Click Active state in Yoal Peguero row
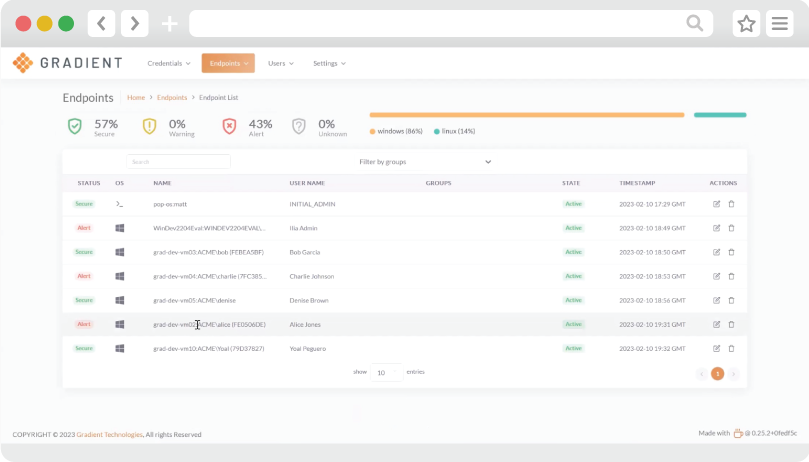This screenshot has height=462, width=809. pyautogui.click(x=573, y=348)
